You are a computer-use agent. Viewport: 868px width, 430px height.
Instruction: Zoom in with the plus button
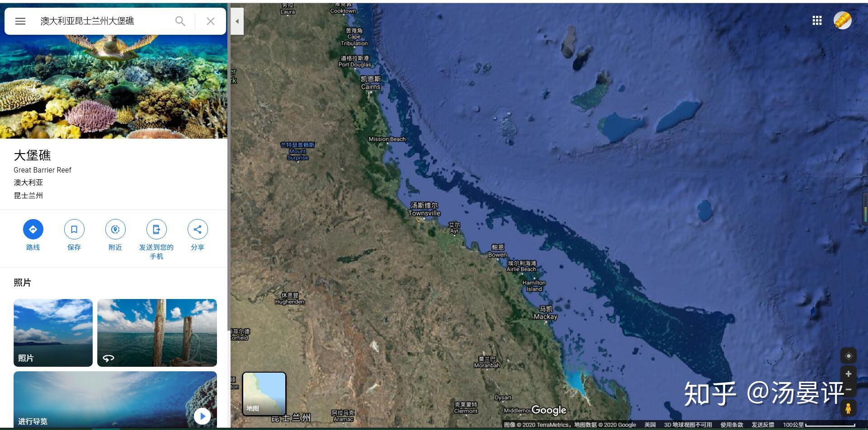click(849, 374)
